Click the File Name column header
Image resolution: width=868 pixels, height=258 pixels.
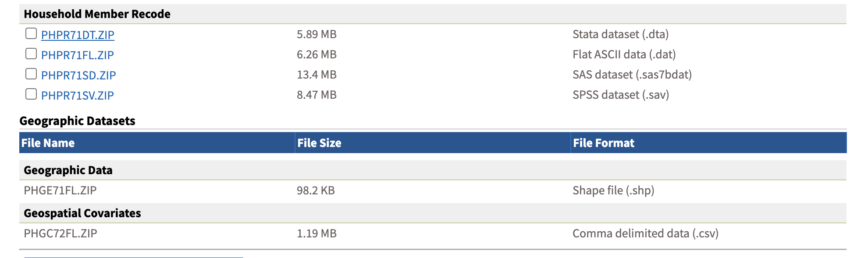click(48, 143)
